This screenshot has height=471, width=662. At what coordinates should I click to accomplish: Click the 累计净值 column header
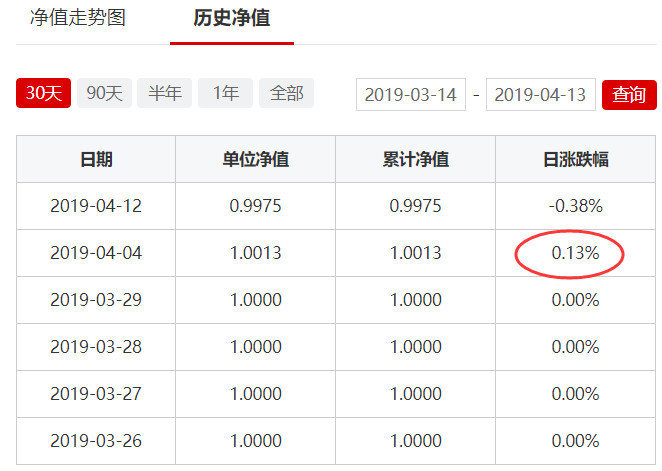click(x=415, y=160)
